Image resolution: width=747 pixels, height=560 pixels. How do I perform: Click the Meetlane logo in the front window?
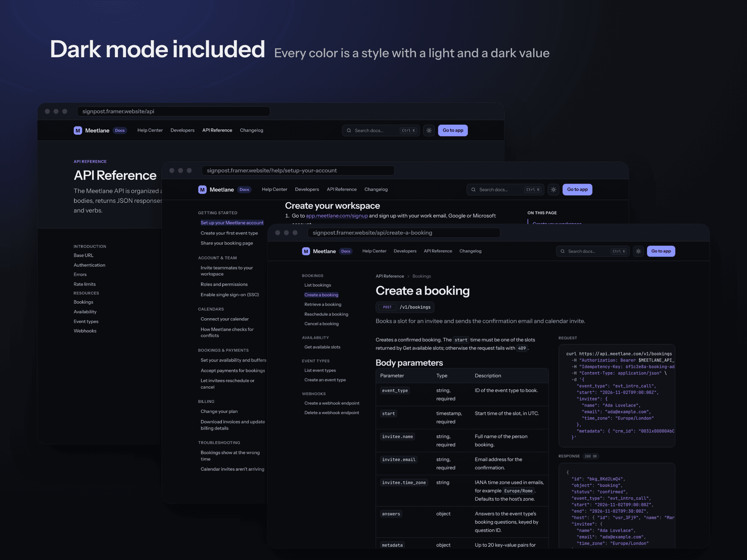[319, 251]
